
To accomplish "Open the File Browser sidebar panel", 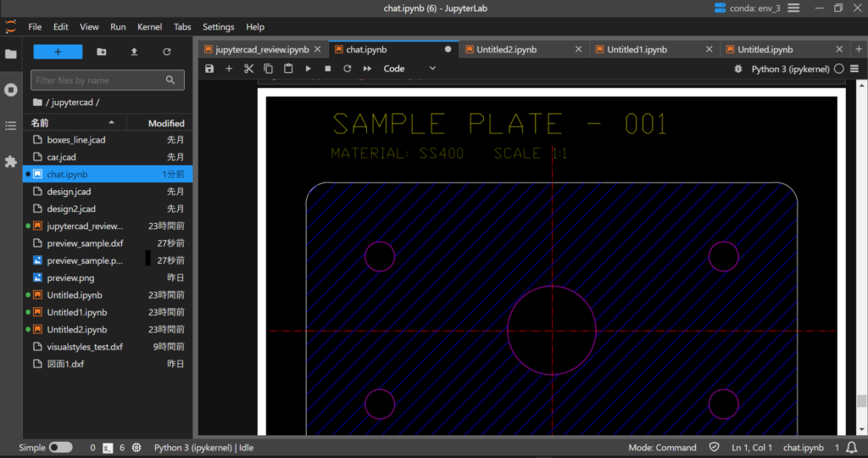I will tap(10, 53).
